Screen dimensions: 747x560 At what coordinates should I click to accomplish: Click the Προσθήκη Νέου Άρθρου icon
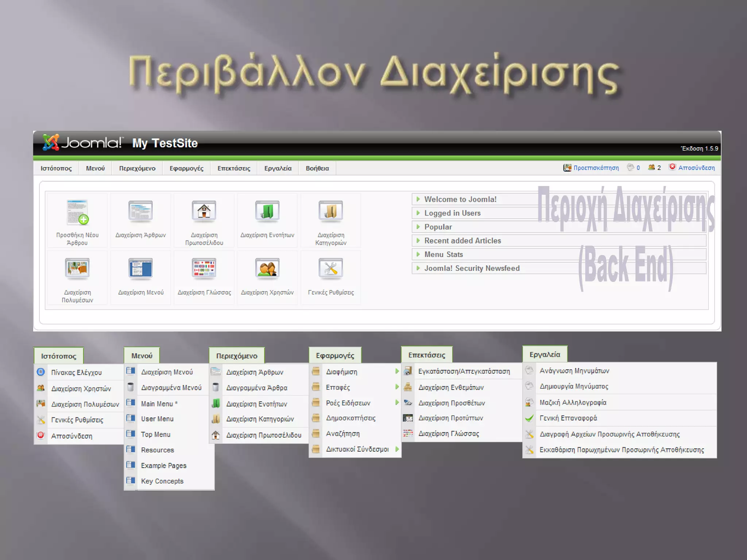[x=77, y=212]
